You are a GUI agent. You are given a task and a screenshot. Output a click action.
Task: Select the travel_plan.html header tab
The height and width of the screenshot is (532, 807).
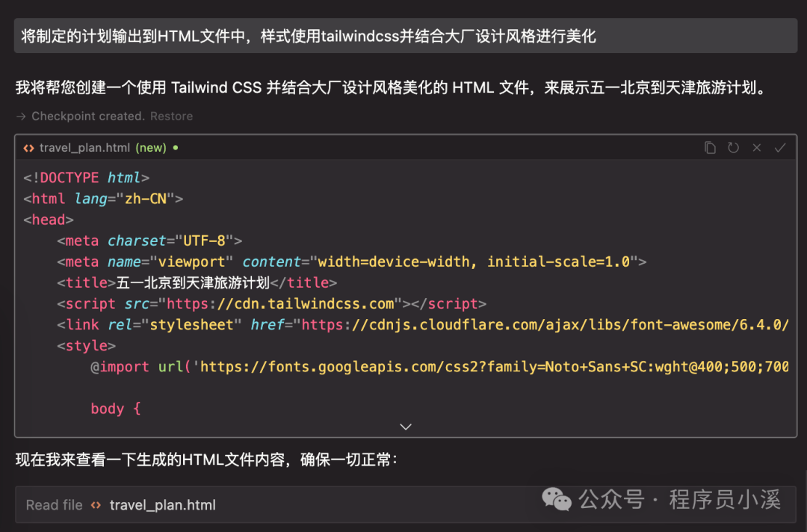(86, 147)
